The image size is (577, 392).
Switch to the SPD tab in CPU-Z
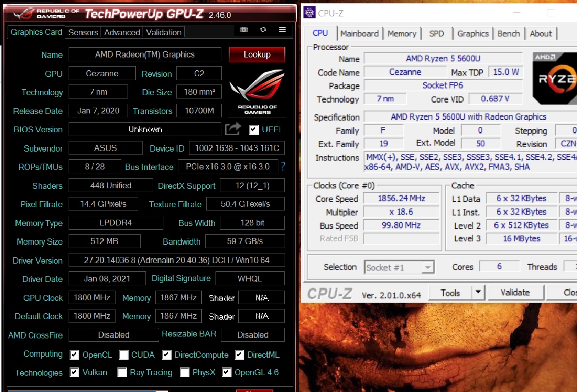(436, 33)
